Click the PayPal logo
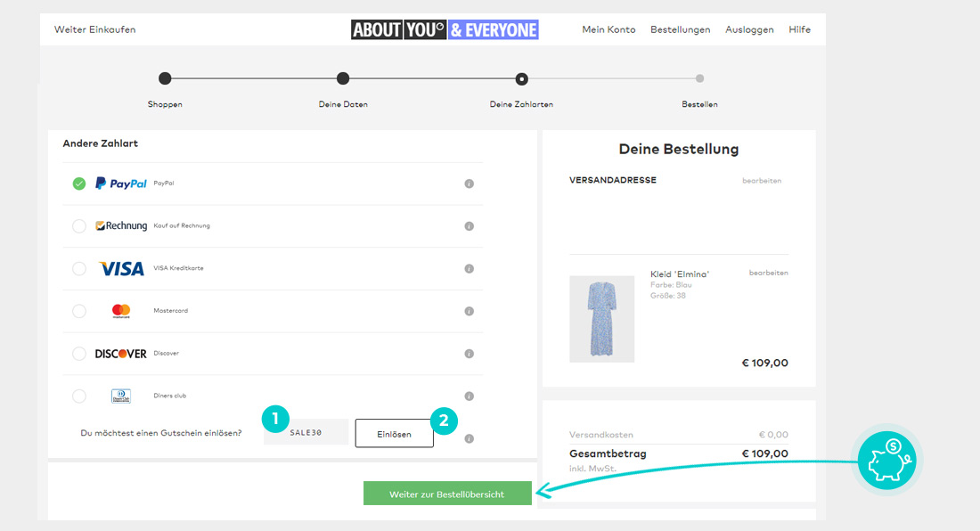 click(120, 183)
